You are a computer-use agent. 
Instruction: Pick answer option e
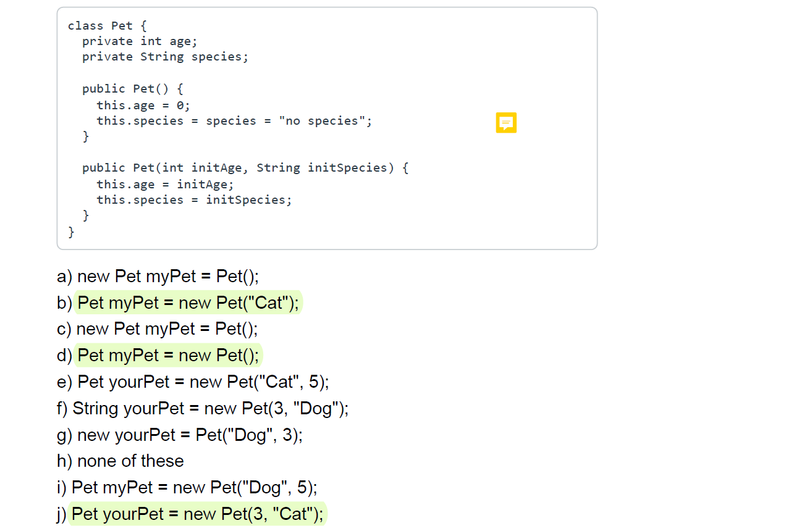point(192,382)
